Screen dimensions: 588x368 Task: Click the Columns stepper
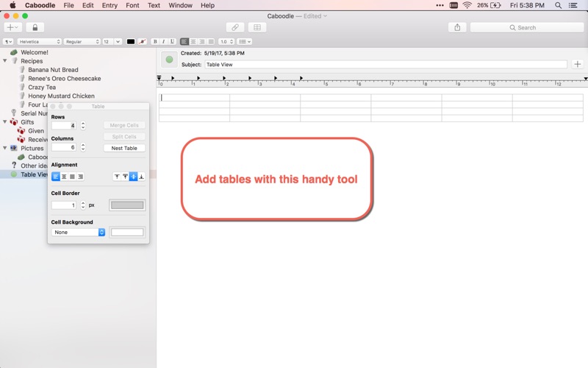(x=83, y=147)
